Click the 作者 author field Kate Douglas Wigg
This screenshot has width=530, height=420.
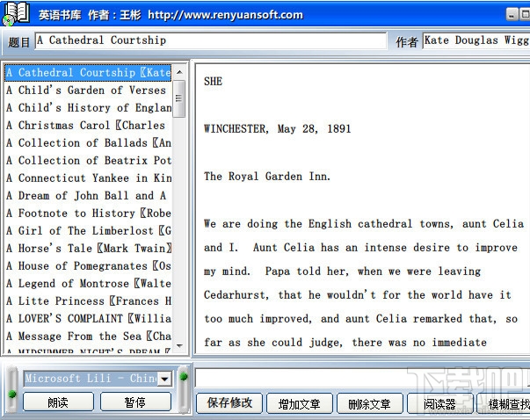pyautogui.click(x=476, y=40)
